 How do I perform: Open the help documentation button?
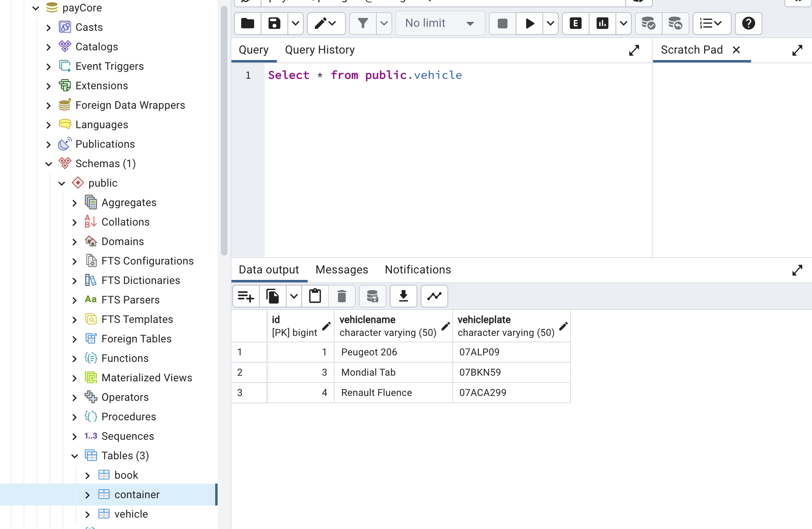[748, 24]
